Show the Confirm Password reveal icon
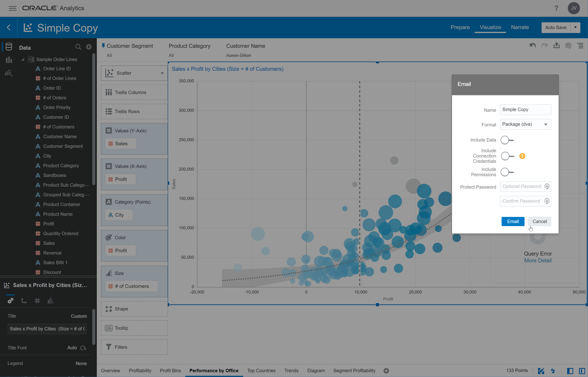This screenshot has width=588, height=377. coord(547,201)
